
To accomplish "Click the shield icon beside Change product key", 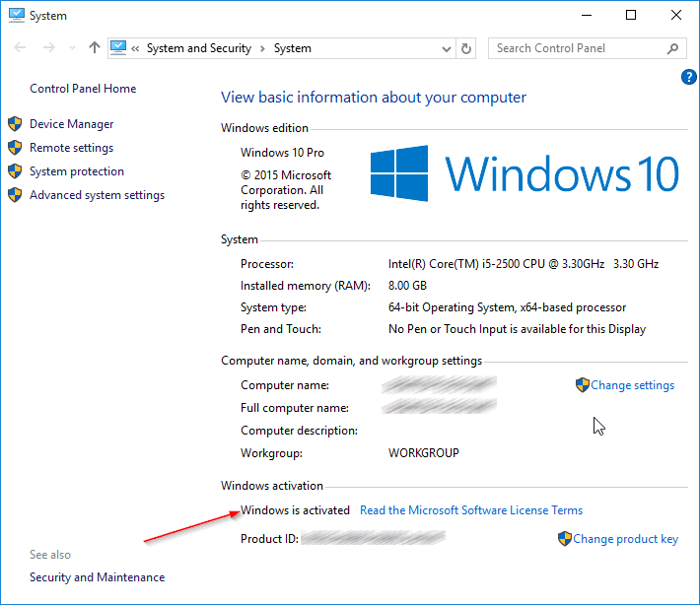I will [565, 539].
